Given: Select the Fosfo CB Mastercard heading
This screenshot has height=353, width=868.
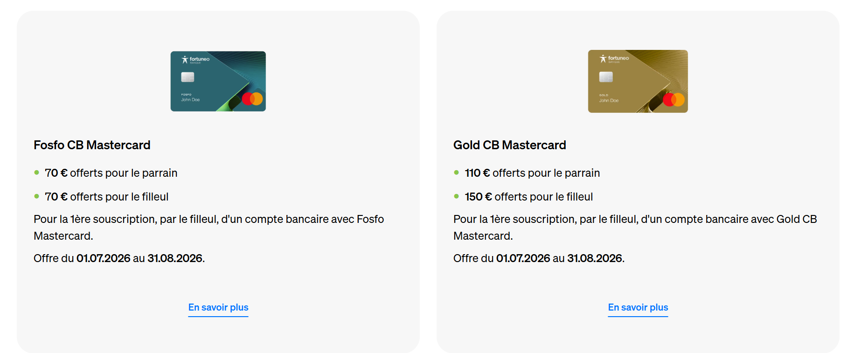Looking at the screenshot, I should (x=92, y=145).
